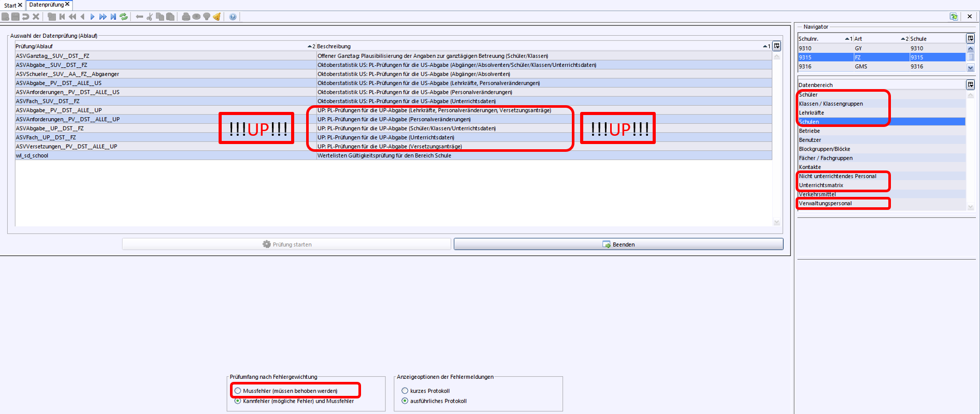Screen dimensions: 980x414
Task: Open help with the blue question mark icon
Action: pos(233,17)
